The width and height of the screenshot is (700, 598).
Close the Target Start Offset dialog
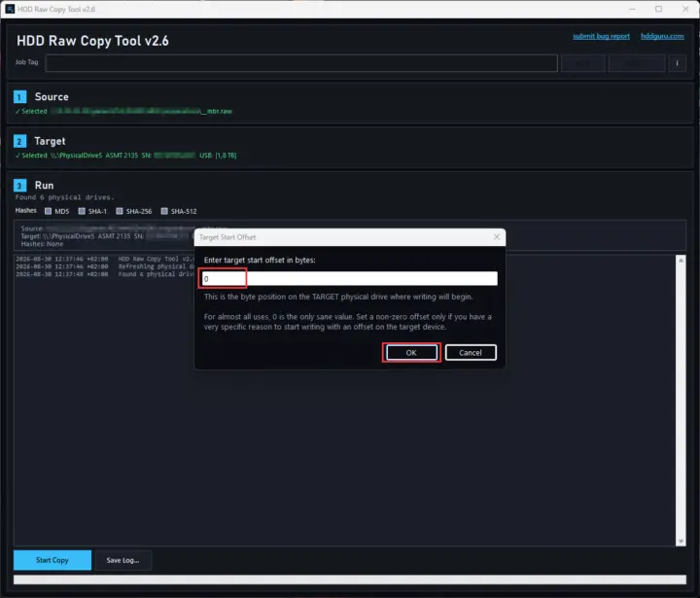pos(497,236)
